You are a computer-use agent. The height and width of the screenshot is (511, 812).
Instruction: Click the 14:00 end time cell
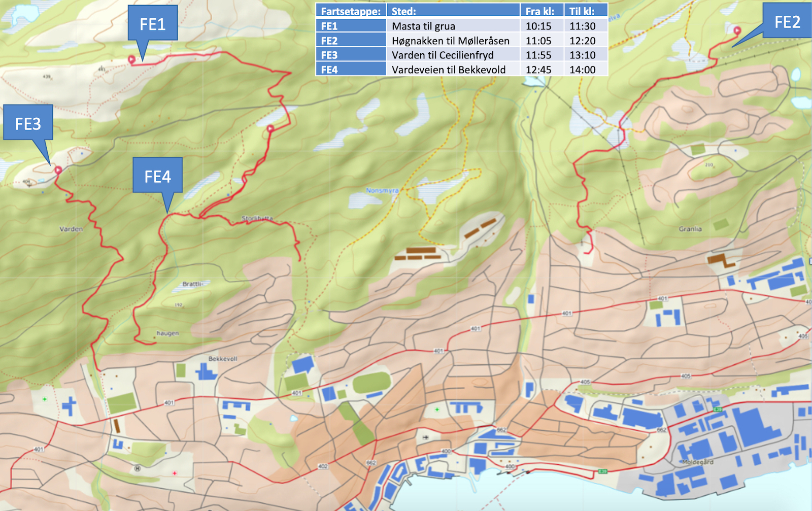click(586, 69)
